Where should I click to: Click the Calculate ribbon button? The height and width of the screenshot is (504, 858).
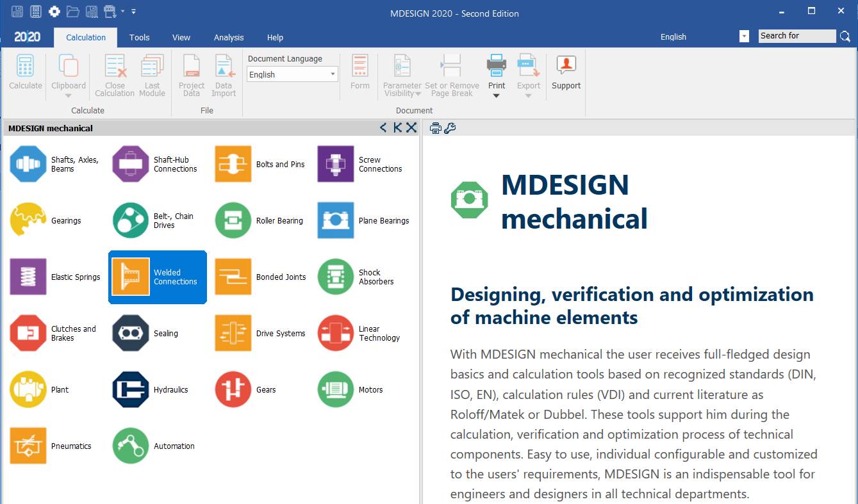(26, 72)
